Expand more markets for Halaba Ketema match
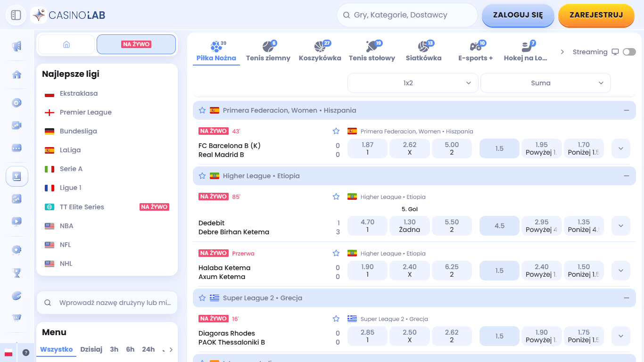The height and width of the screenshot is (362, 644). 621,271
